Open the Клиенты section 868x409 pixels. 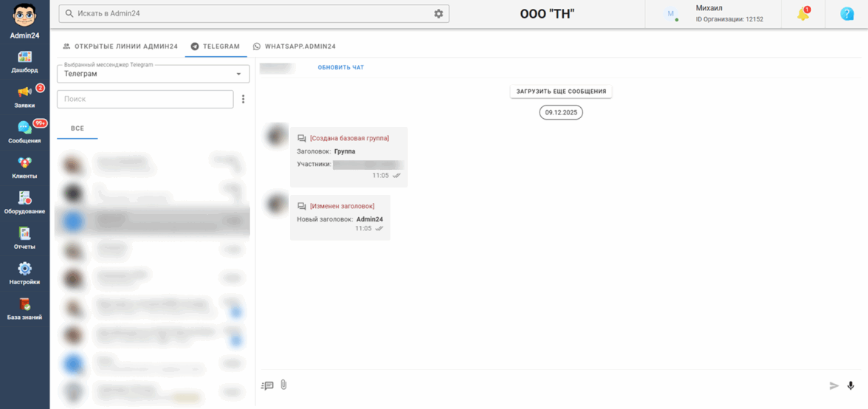(x=24, y=168)
